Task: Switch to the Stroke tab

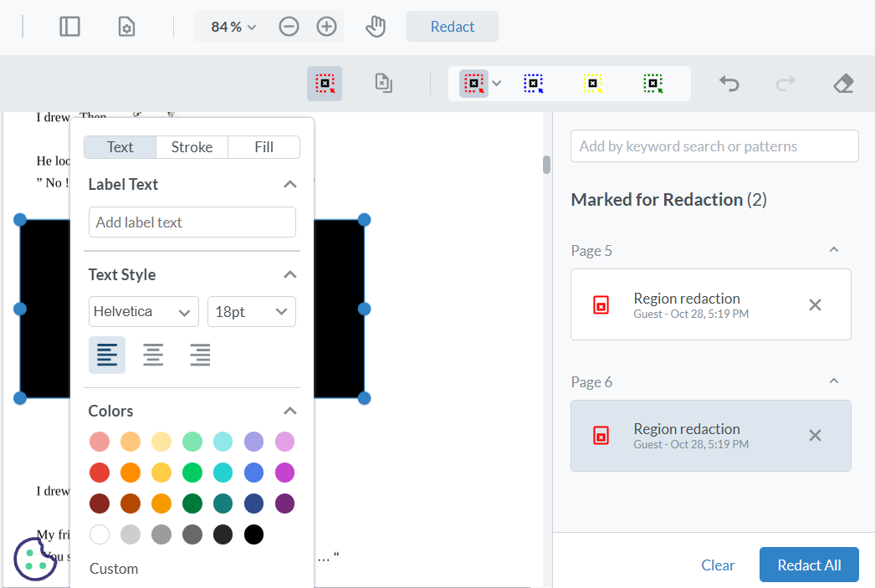Action: coord(192,146)
